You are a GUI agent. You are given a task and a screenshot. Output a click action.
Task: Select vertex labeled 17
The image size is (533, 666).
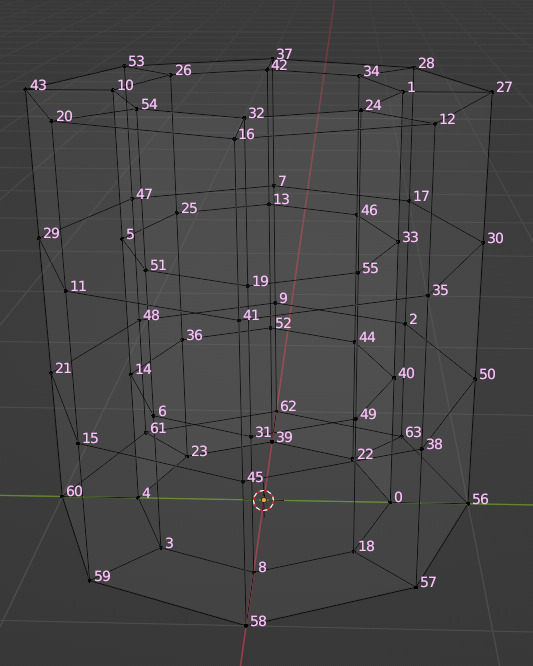tap(409, 200)
